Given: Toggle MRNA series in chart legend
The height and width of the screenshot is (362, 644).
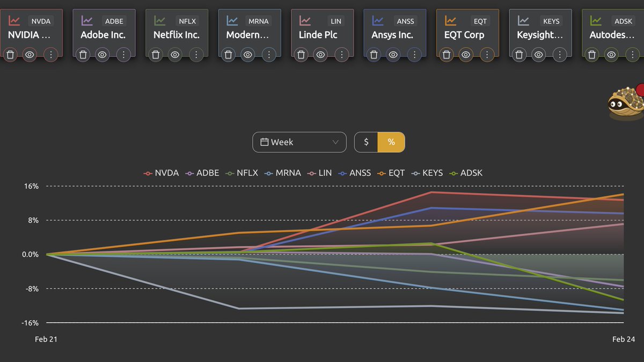Looking at the screenshot, I should 282,173.
